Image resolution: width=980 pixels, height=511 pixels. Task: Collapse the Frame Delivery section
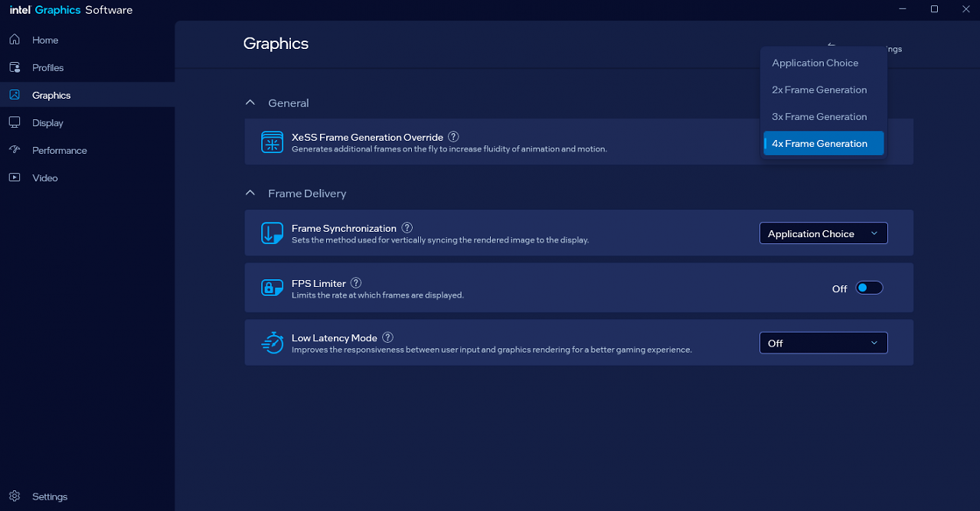pos(250,194)
